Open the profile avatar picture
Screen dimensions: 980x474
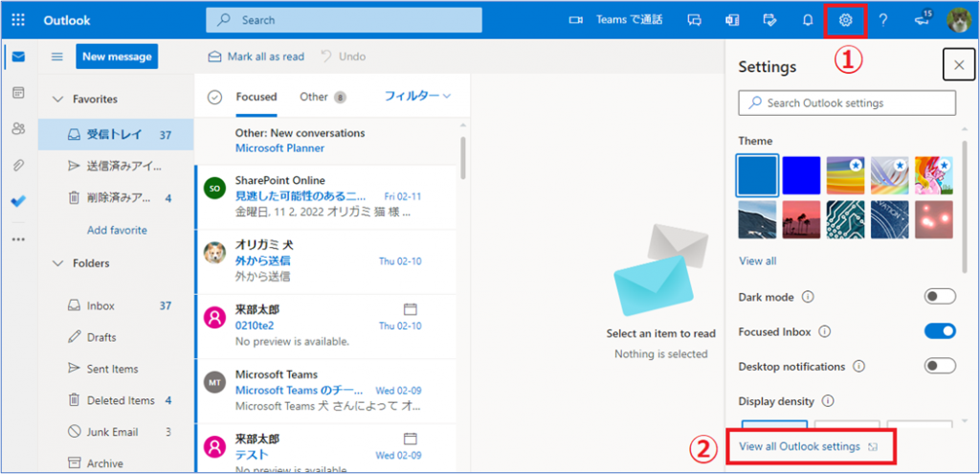tap(958, 20)
